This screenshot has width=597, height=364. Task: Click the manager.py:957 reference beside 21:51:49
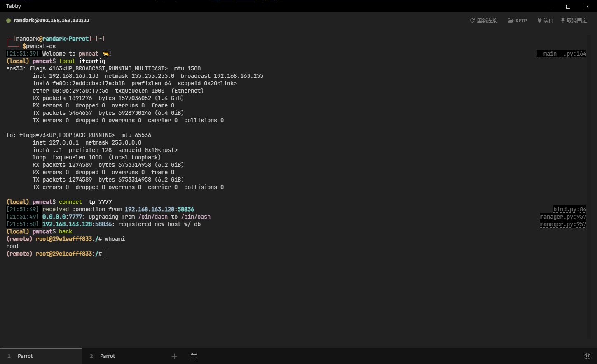pos(563,217)
